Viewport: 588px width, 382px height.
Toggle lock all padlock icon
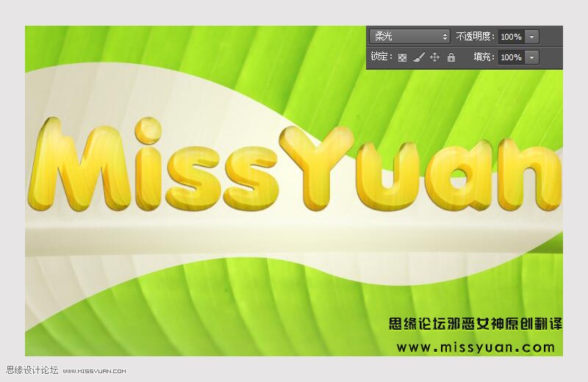pos(451,57)
